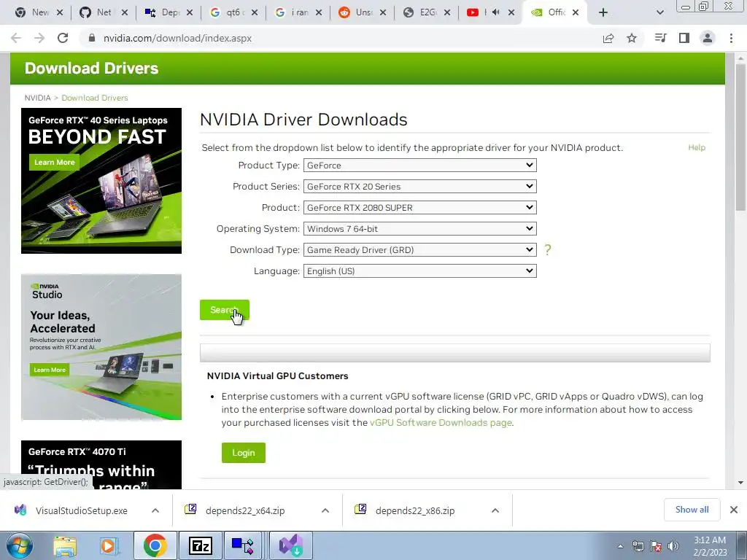Click Show all downloads button

point(692,510)
